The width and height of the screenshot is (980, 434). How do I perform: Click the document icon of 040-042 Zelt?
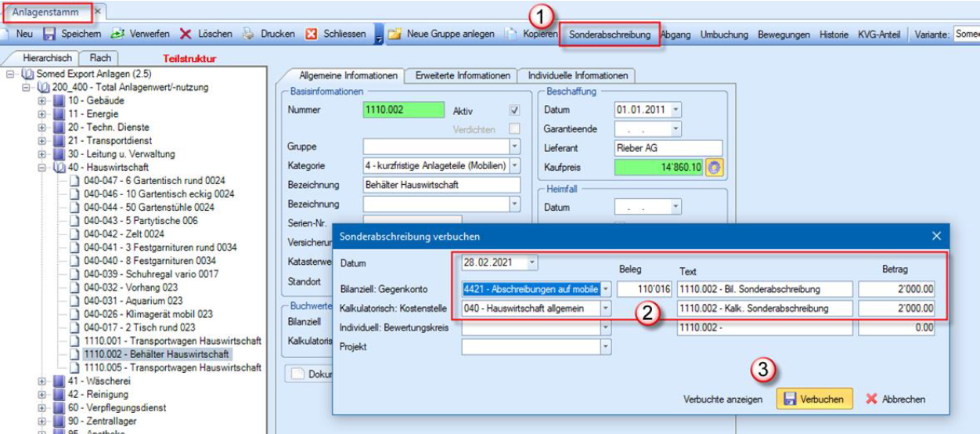(74, 234)
